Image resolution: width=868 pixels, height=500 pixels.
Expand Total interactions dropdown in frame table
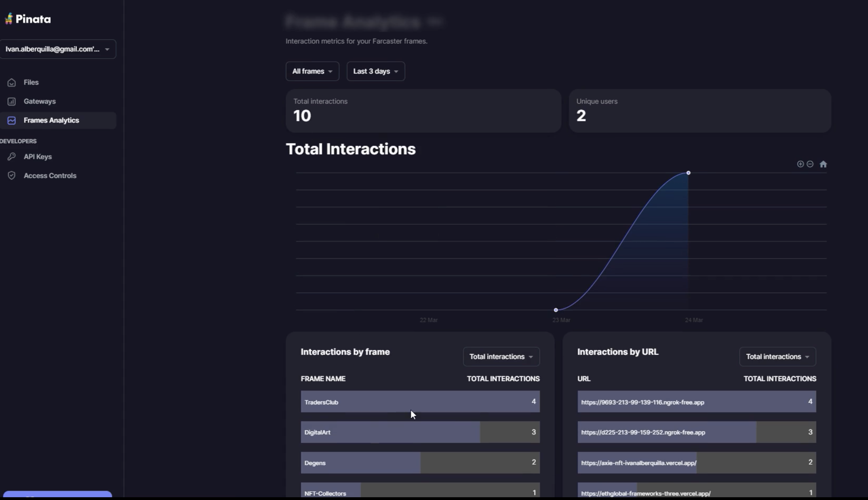(x=500, y=356)
